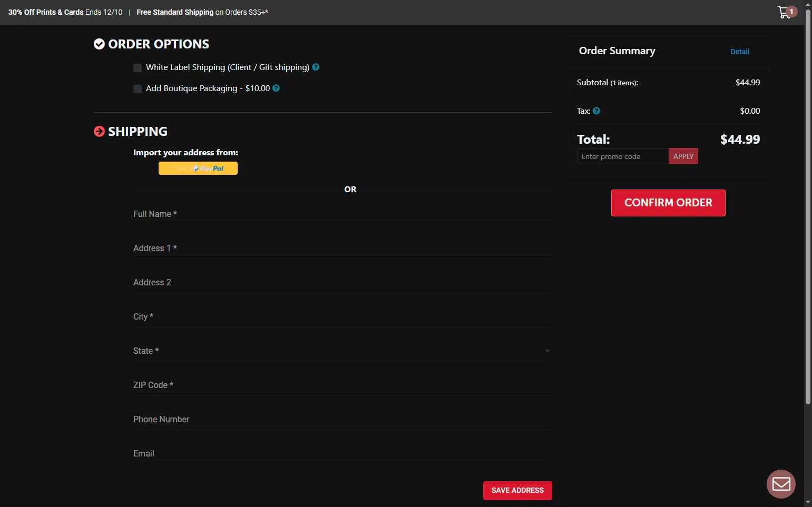Open the Order Summary Detail link

740,52
